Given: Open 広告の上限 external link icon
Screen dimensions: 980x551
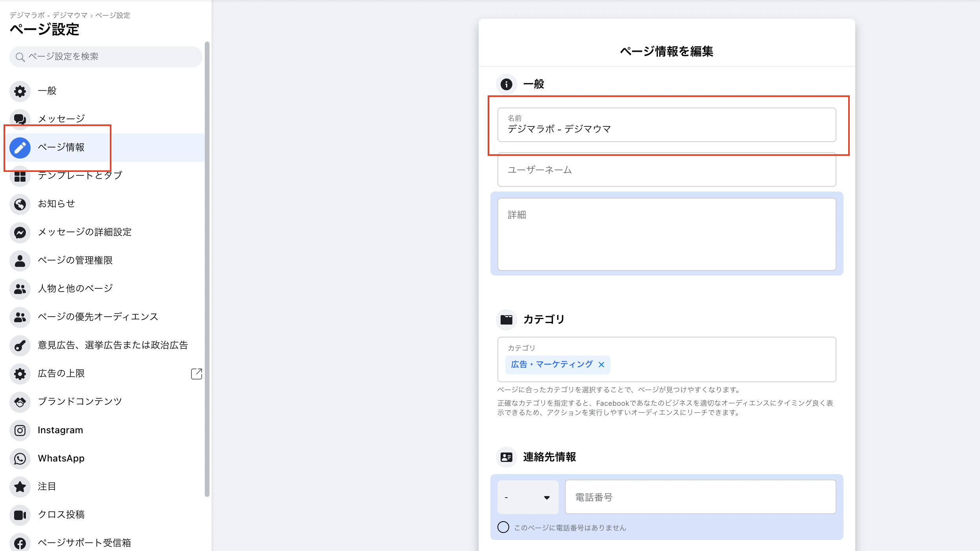Looking at the screenshot, I should coord(196,374).
